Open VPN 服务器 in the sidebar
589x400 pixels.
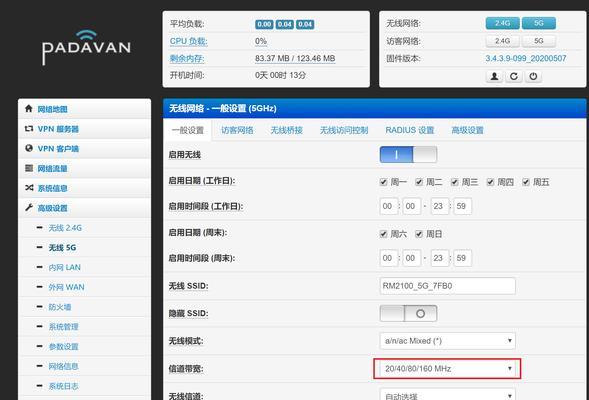(x=85, y=129)
